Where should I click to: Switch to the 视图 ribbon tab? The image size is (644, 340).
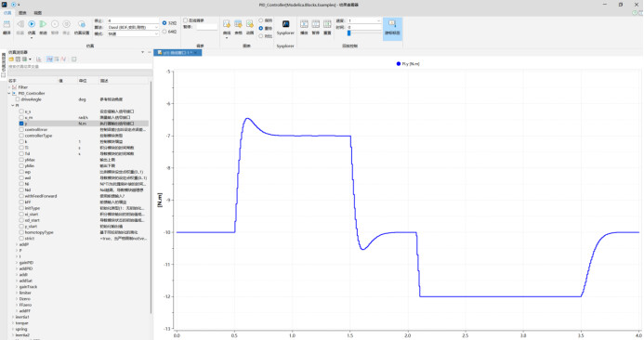38,13
